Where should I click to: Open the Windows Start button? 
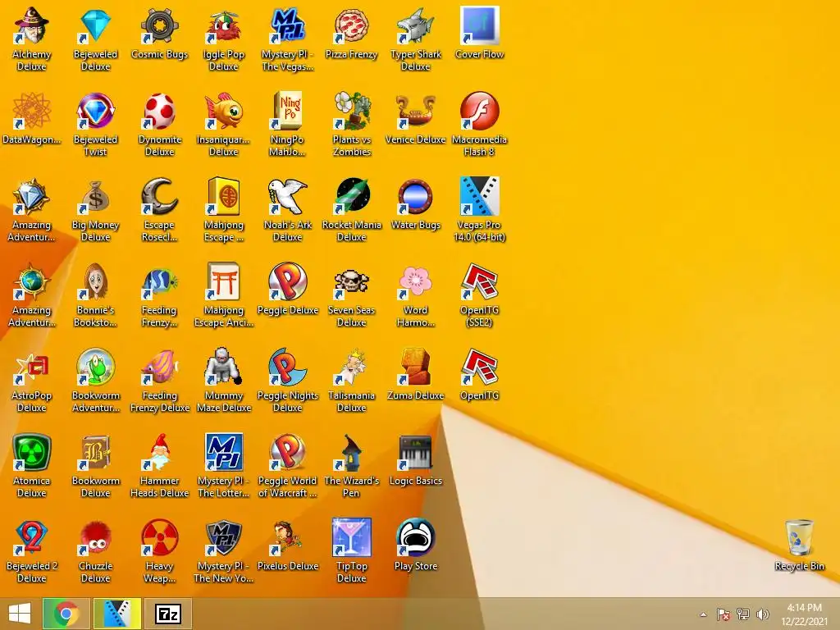click(x=20, y=614)
